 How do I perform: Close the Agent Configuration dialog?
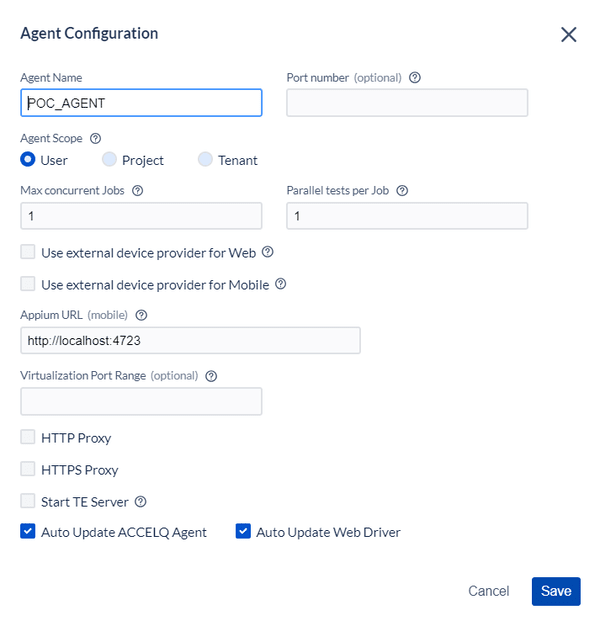click(x=569, y=34)
